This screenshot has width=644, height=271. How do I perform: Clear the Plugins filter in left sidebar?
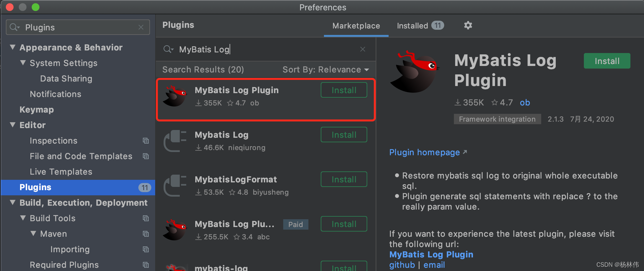141,27
